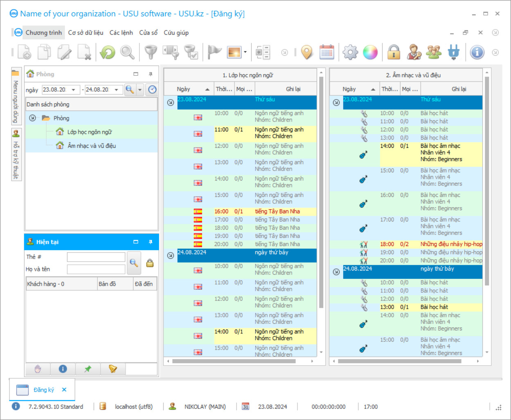This screenshot has height=420, width=511.
Task: Click the map location pin icon
Action: tap(307, 52)
